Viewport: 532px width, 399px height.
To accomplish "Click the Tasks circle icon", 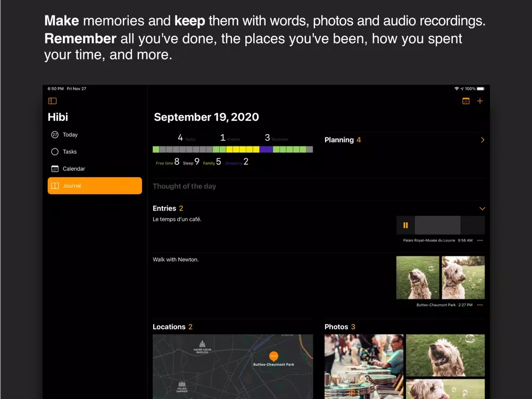I will [55, 152].
